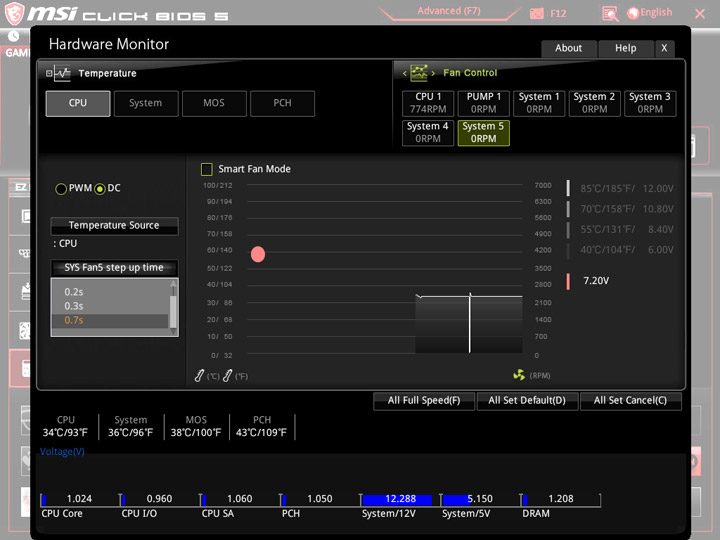Image resolution: width=720 pixels, height=540 pixels.
Task: Open the BIOS search magnifier icon
Action: pyautogui.click(x=610, y=14)
